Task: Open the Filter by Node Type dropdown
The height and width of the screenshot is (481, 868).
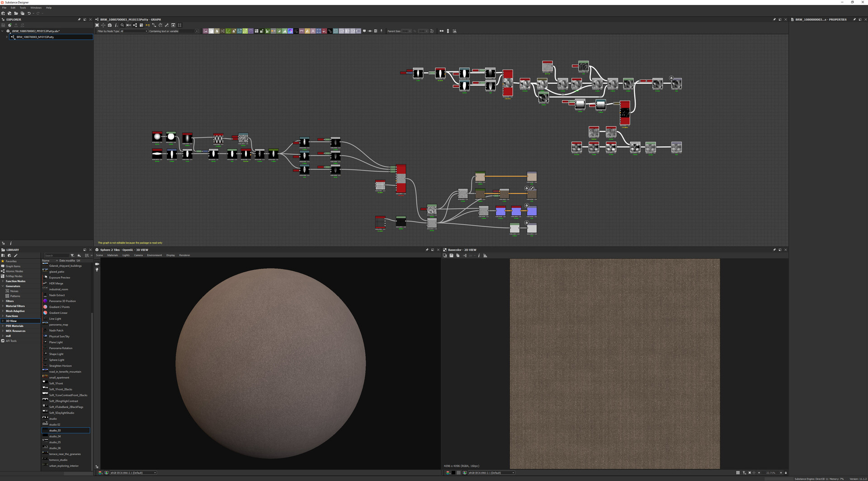Action: 134,31
